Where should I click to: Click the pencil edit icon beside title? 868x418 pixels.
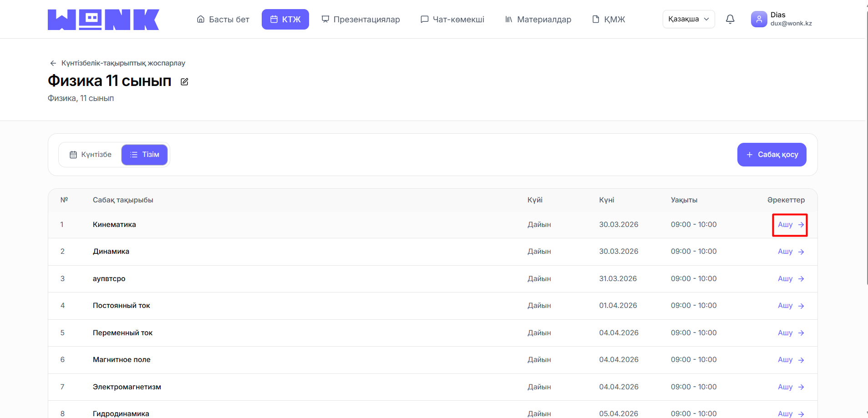184,82
